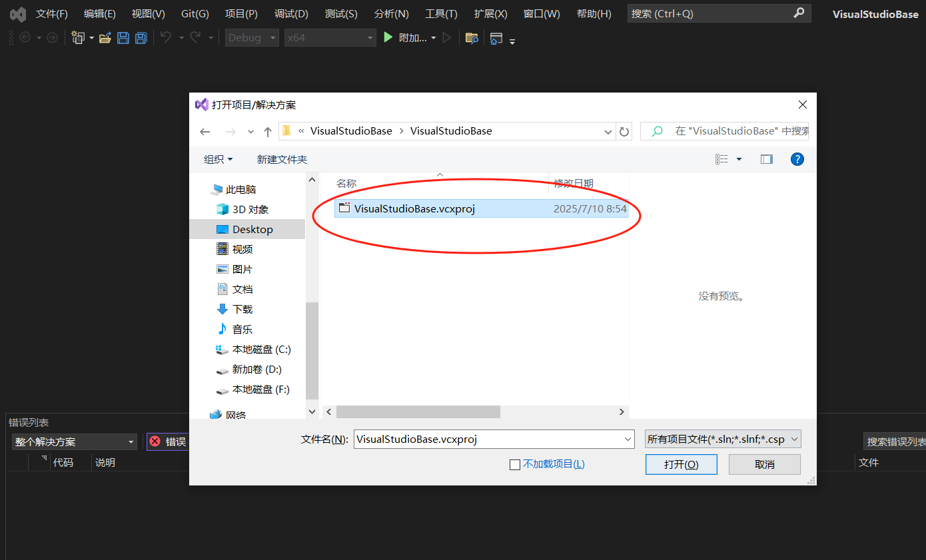Click the 打开(O) button
This screenshot has width=926, height=560.
click(x=682, y=465)
